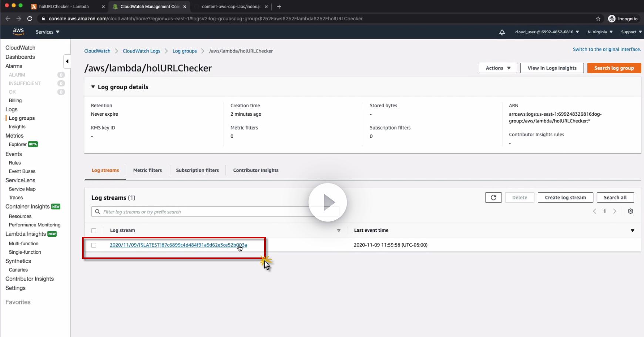Click View in Logs Insights button

[552, 68]
